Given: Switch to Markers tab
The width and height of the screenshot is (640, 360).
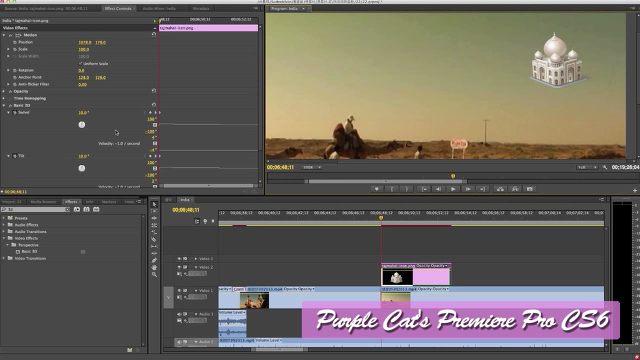Looking at the screenshot, I should (x=109, y=202).
